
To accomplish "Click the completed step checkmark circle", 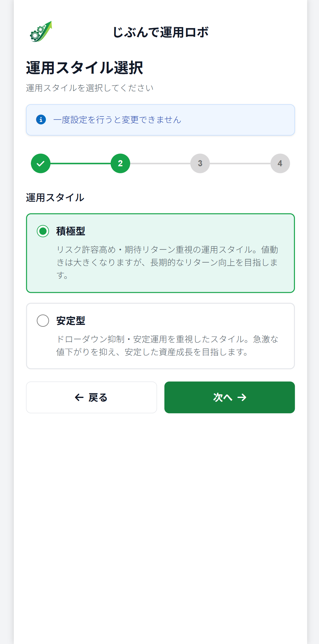I will [41, 164].
